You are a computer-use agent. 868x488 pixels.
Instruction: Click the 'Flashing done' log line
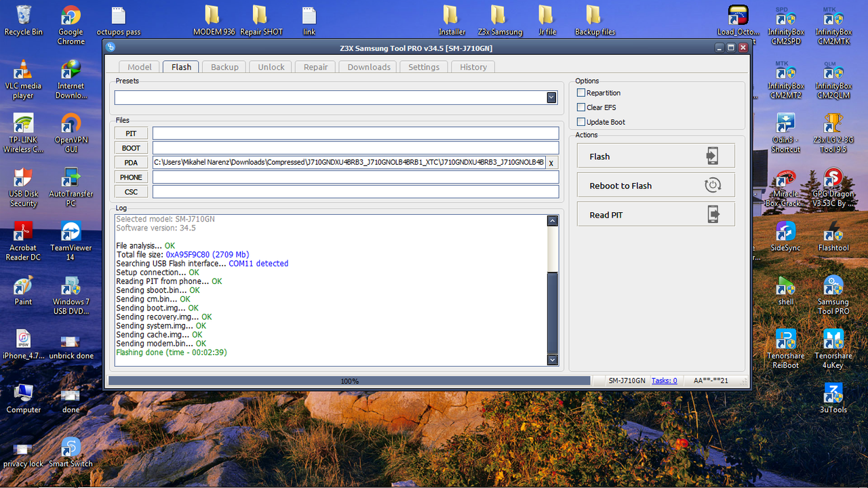coord(172,352)
